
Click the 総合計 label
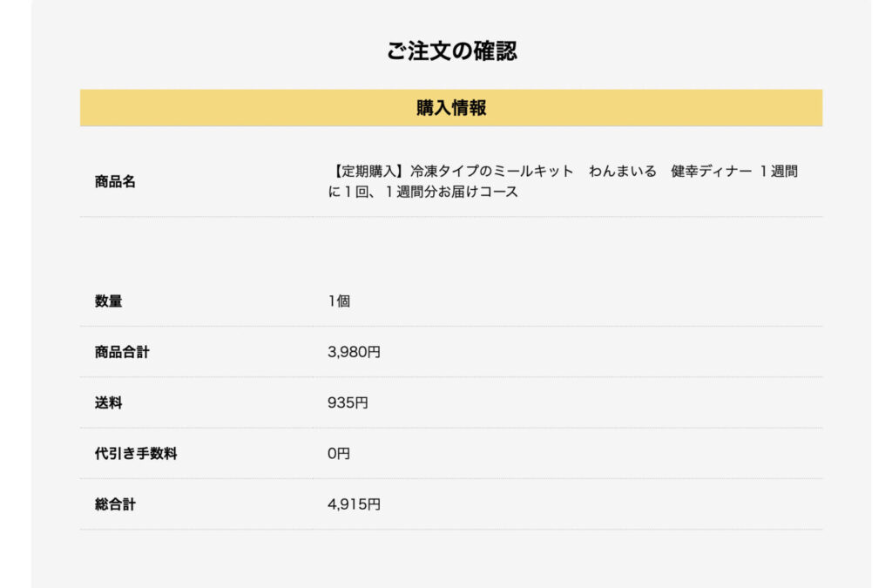tap(115, 504)
